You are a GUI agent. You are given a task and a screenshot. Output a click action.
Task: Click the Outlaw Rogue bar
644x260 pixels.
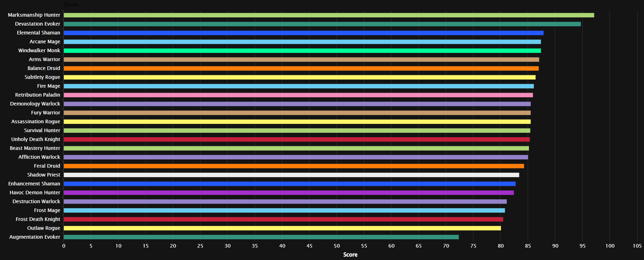coord(282,228)
